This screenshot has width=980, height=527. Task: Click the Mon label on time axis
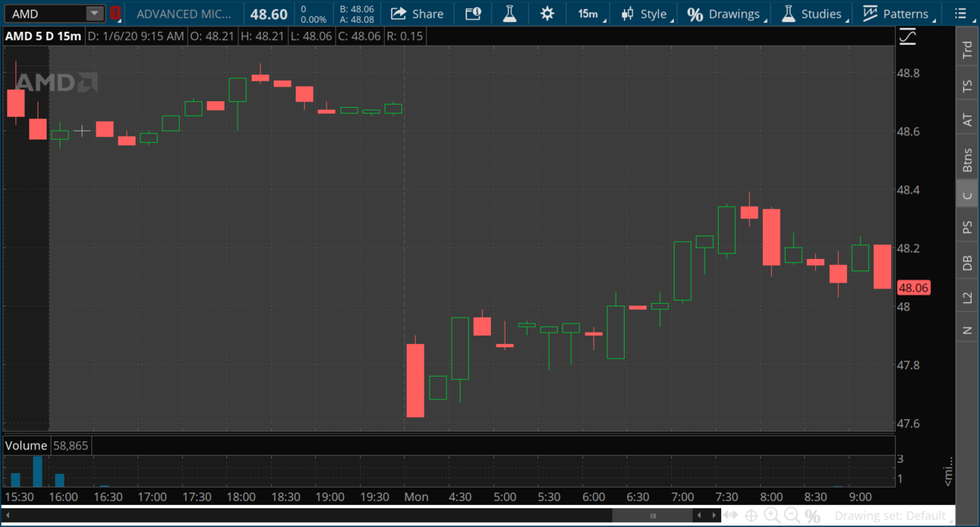pyautogui.click(x=416, y=497)
